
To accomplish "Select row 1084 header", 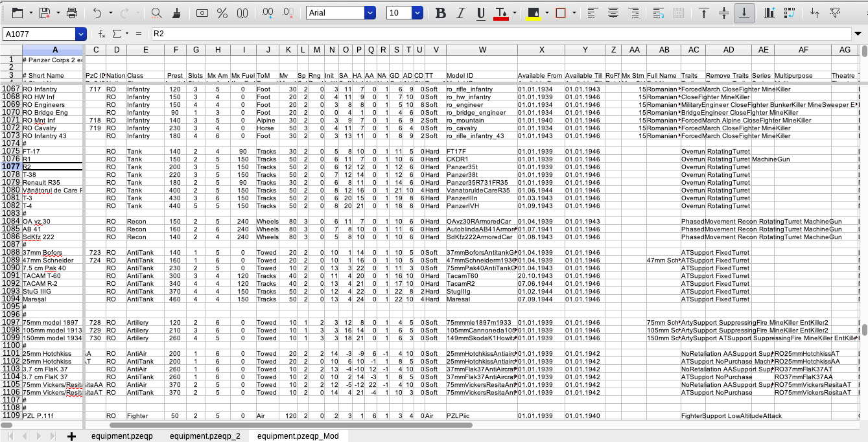I will (x=11, y=222).
